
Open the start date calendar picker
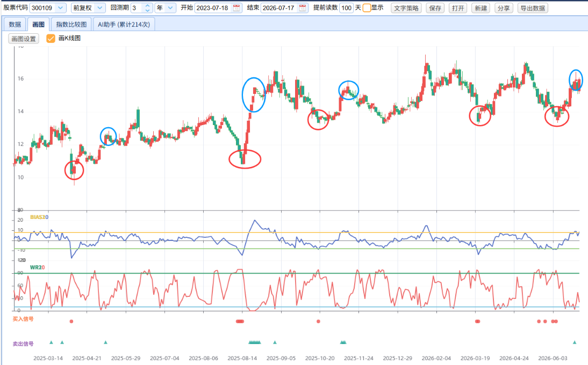pos(236,8)
